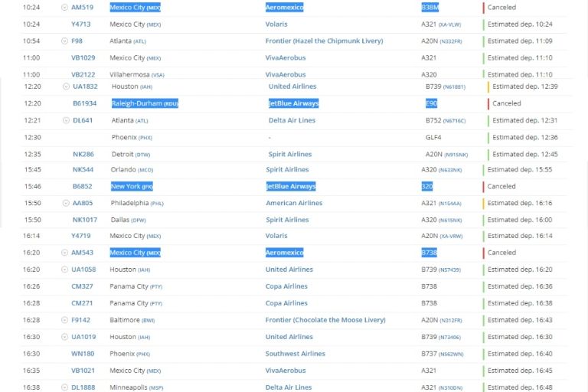Expand the DL641 Atlanta row chevron

(x=66, y=120)
